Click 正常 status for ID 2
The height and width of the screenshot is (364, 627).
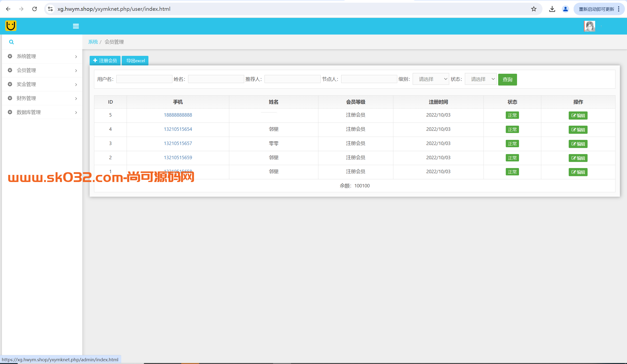pos(512,158)
